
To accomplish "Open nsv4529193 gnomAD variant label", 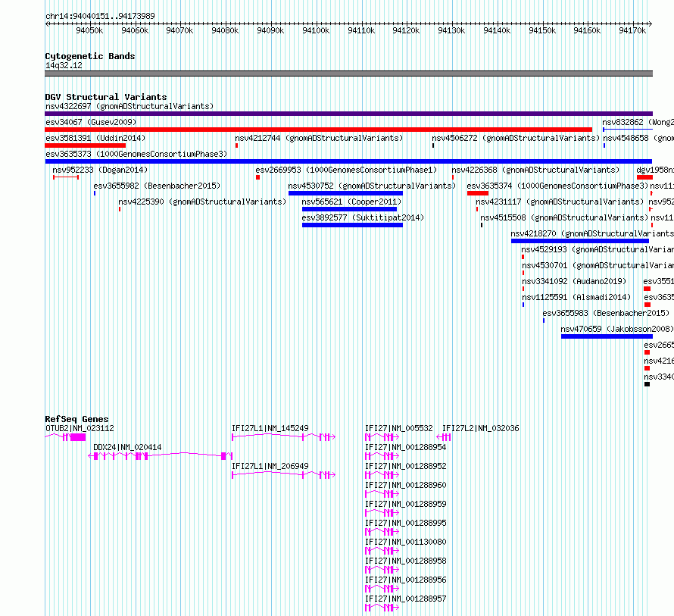I will (x=598, y=249).
